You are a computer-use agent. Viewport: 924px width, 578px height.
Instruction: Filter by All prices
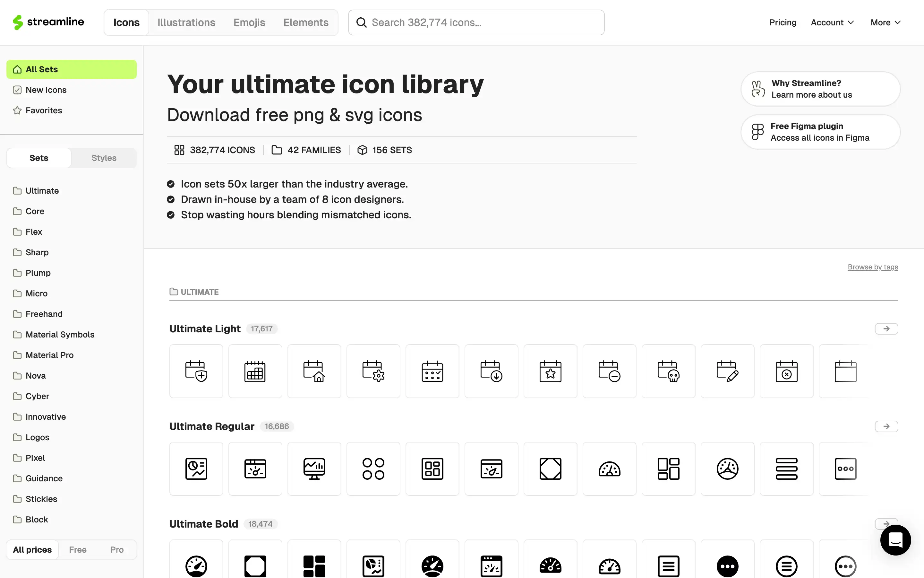pyautogui.click(x=32, y=550)
